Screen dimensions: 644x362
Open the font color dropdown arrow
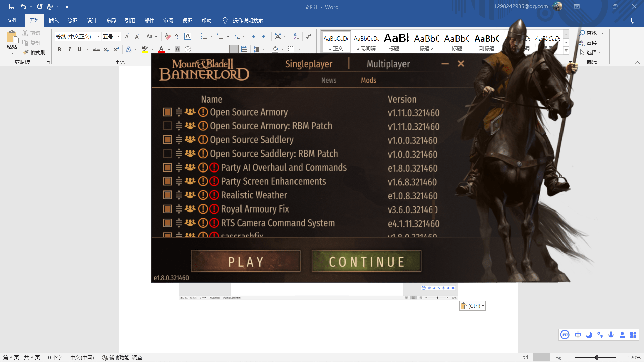point(169,50)
